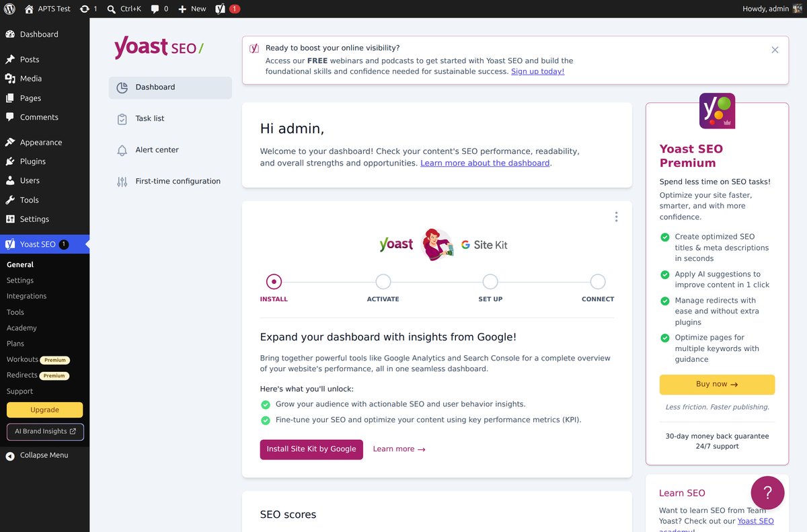Viewport: 807px width, 532px height.
Task: Click the CONNECT step circle
Action: [598, 282]
